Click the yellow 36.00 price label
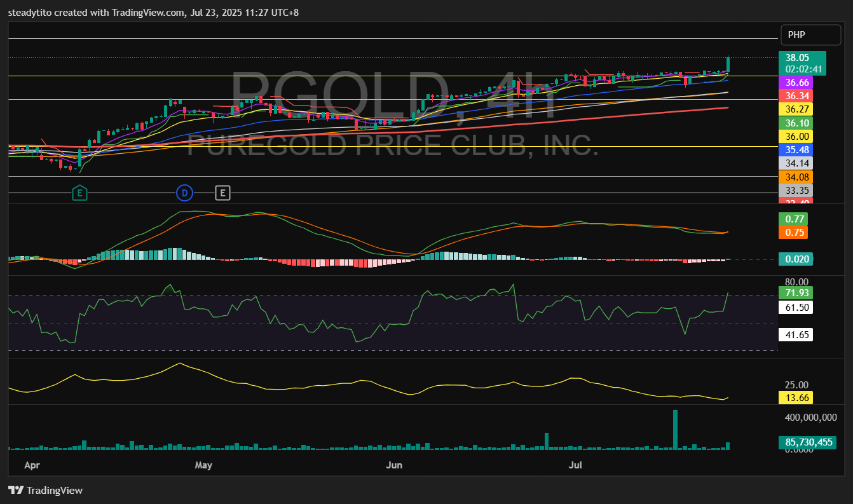Image resolution: width=853 pixels, height=504 pixels. pos(797,136)
